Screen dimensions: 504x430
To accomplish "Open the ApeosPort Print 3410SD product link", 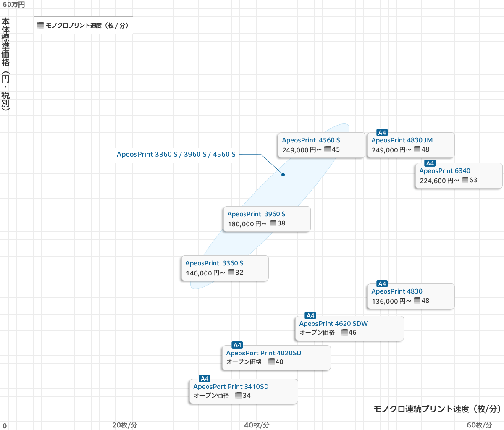I will (231, 387).
